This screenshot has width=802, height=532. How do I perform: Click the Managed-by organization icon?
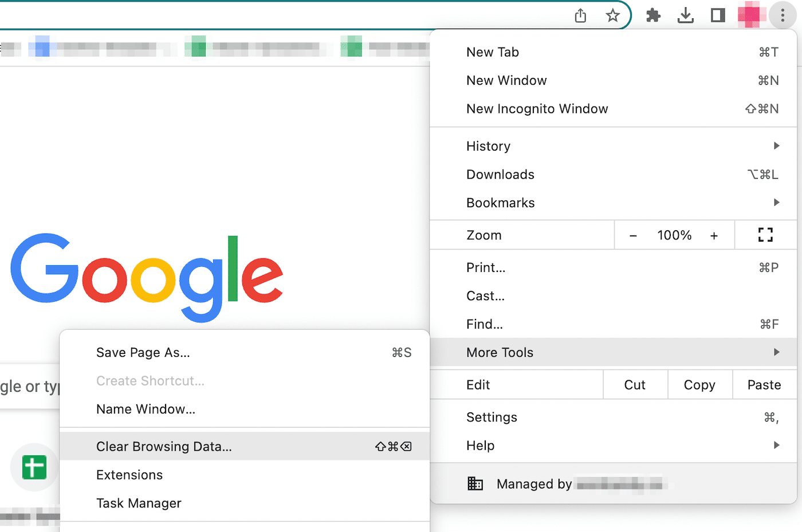click(475, 483)
